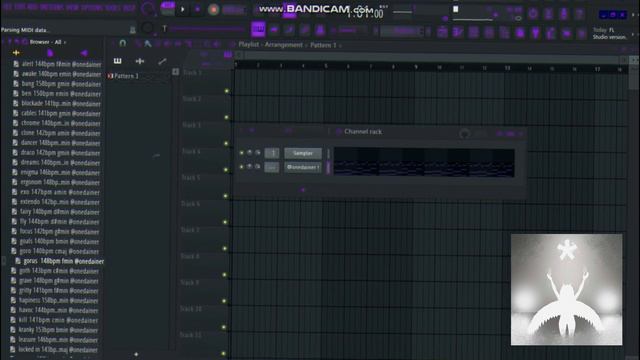Select browser file fairy 140bpm d#min
The image size is (640, 360).
[56, 212]
